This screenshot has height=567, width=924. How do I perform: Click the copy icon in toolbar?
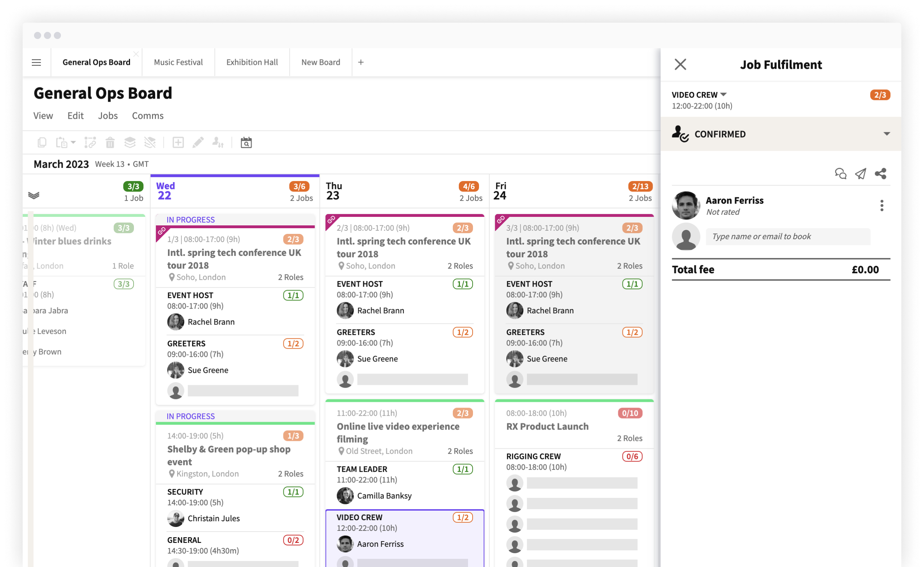[42, 142]
